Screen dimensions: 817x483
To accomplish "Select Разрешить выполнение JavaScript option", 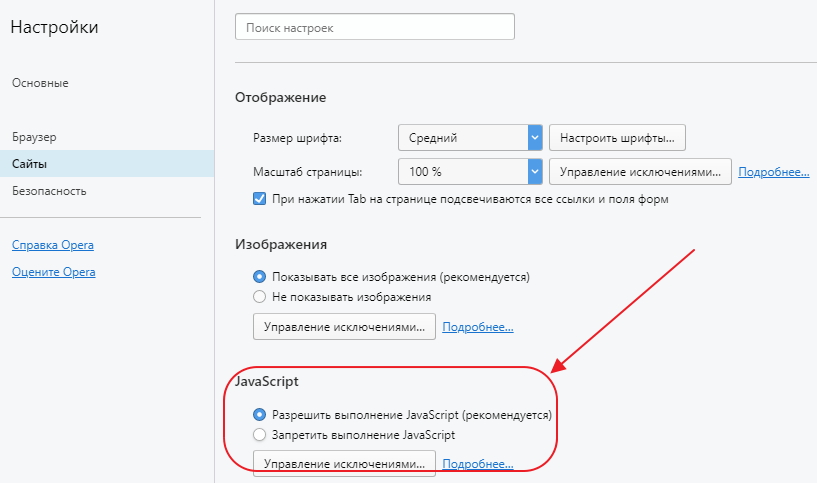I will pos(260,414).
